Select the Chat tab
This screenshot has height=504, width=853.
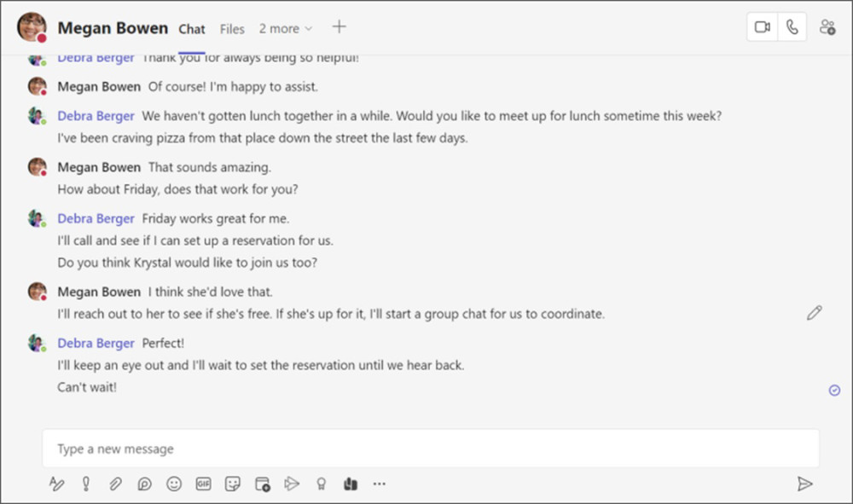[192, 29]
